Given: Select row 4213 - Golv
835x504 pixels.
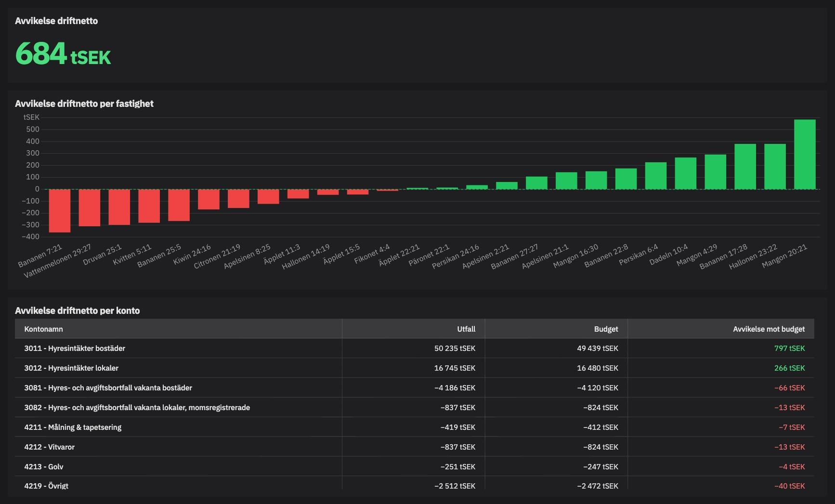Looking at the screenshot, I should click(x=415, y=466).
